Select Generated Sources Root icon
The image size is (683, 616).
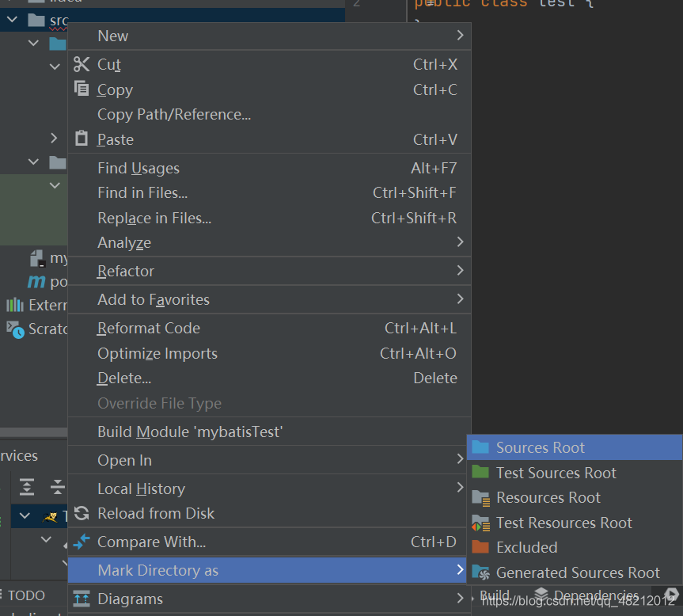coord(480,572)
